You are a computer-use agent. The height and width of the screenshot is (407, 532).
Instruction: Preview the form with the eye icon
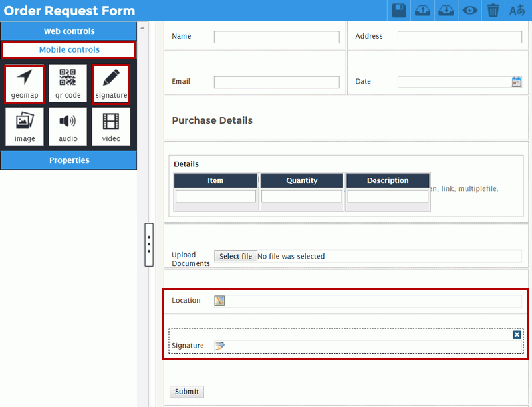(x=470, y=10)
